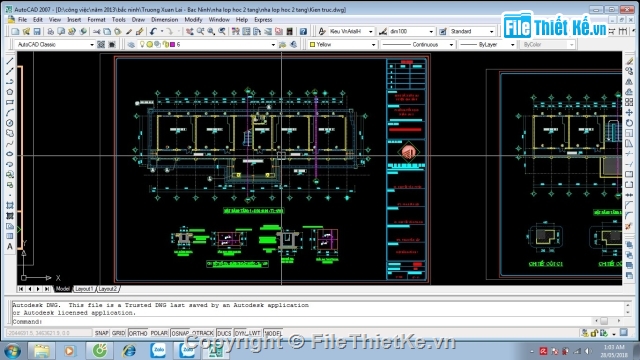Select the Multiline Text tool
640x360 pixels.
[x=10, y=247]
